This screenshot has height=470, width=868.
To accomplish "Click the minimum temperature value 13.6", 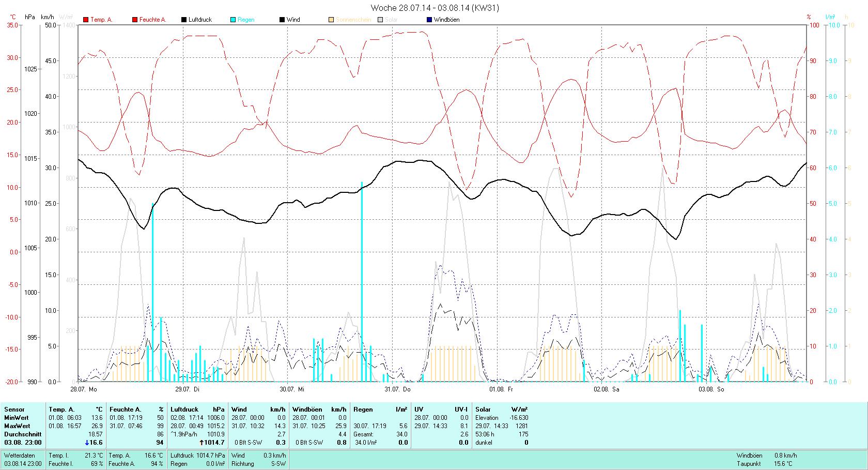I will [97, 418].
